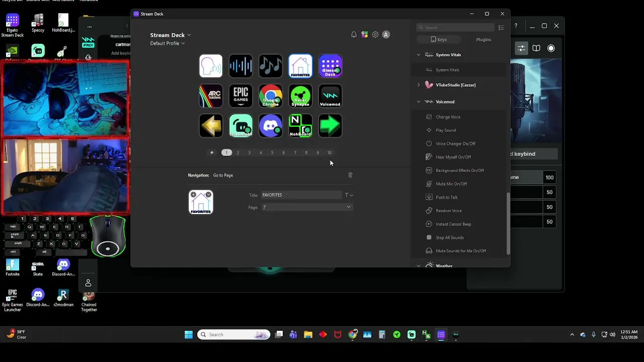Select the gold left arrow key
The image size is (644, 362).
tap(211, 126)
